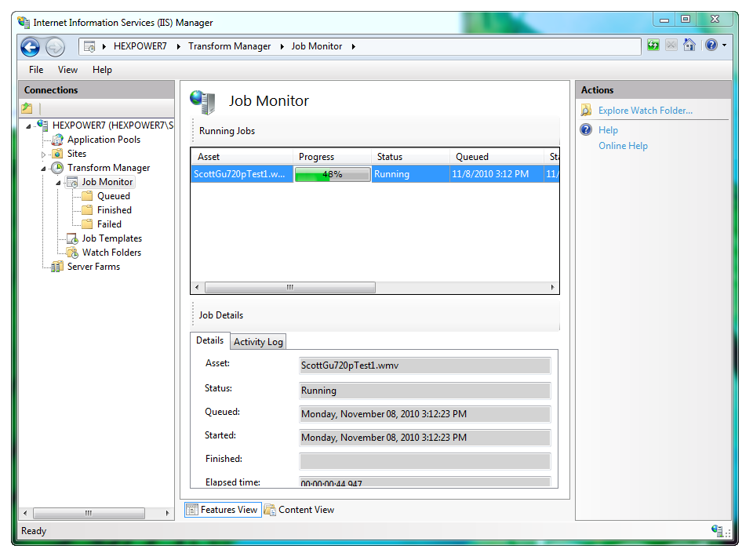Click the Watch Folders icon
This screenshot has width=753, height=560.
pos(72,252)
